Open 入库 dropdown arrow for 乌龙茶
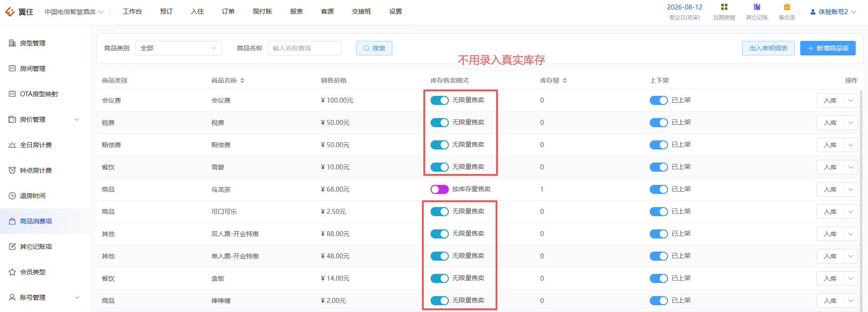The image size is (868, 312). click(851, 189)
